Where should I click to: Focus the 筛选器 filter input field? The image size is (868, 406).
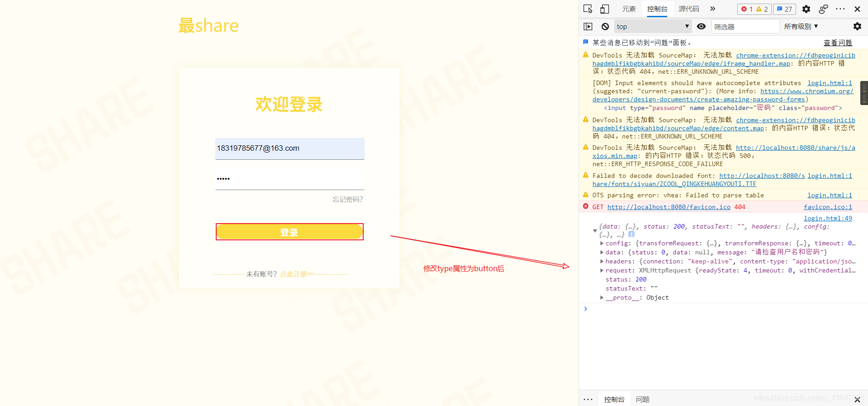pyautogui.click(x=745, y=27)
